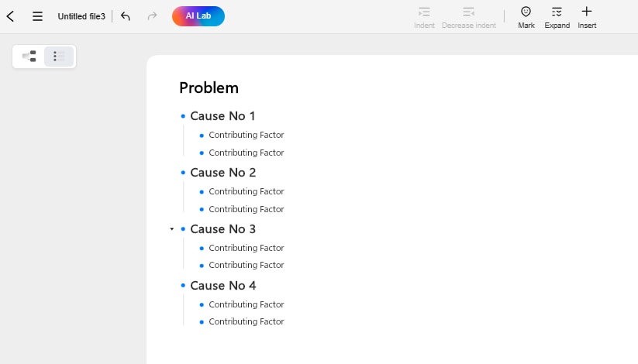Viewport: 638px width, 364px height.
Task: Open the hamburger menu
Action: point(37,16)
